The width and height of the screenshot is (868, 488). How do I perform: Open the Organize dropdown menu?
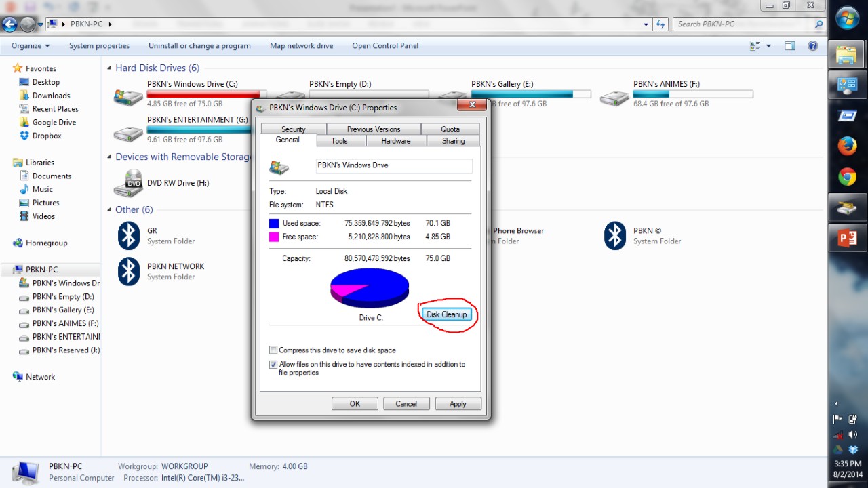tap(31, 46)
